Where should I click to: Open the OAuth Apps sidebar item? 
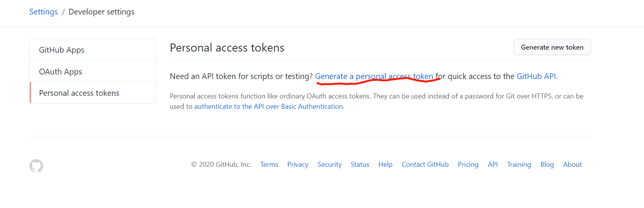coord(60,72)
